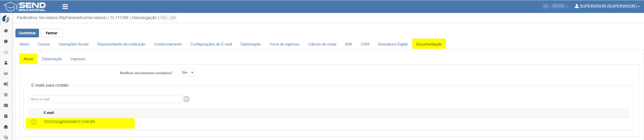This screenshot has width=644, height=140.
Task: Add new e-mail with plus icon
Action: 186,99
